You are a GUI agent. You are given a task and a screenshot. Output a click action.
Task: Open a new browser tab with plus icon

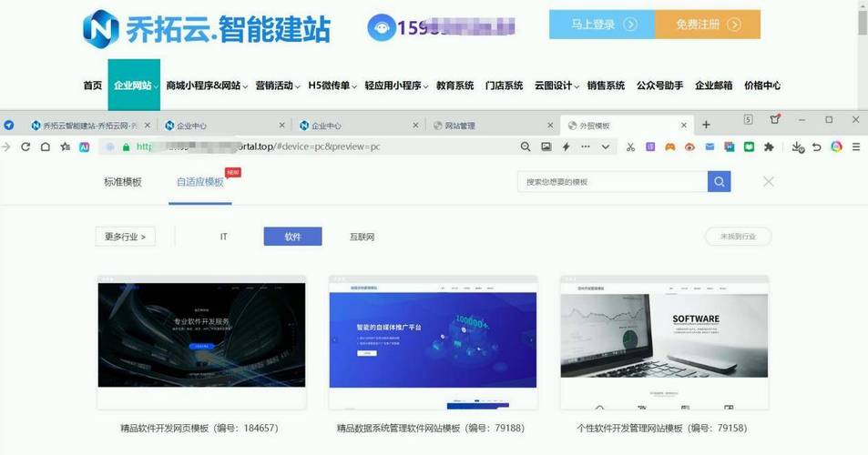pos(706,125)
